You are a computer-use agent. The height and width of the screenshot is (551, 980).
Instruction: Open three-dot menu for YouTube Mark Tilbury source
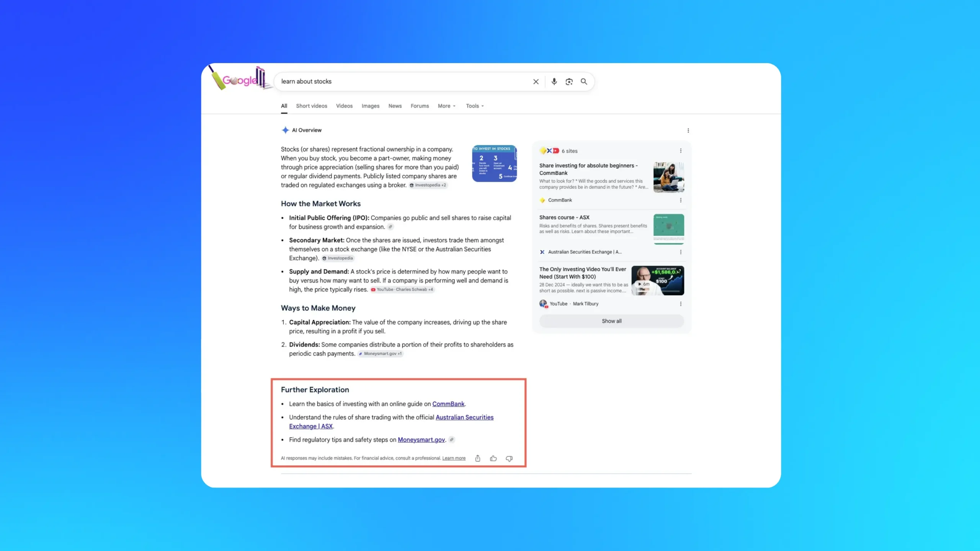(x=681, y=304)
